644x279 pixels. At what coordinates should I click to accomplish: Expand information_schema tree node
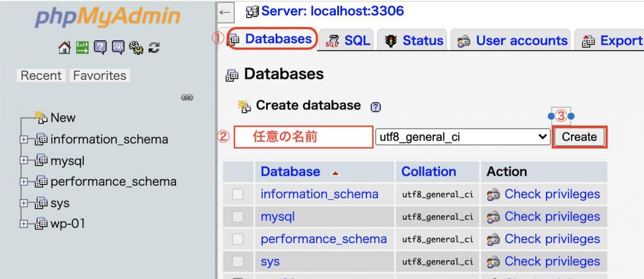tap(24, 140)
